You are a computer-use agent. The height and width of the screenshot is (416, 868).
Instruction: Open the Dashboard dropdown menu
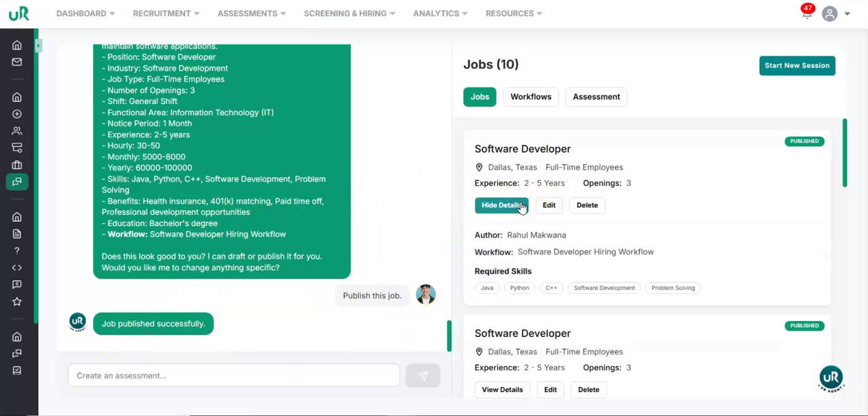click(85, 13)
